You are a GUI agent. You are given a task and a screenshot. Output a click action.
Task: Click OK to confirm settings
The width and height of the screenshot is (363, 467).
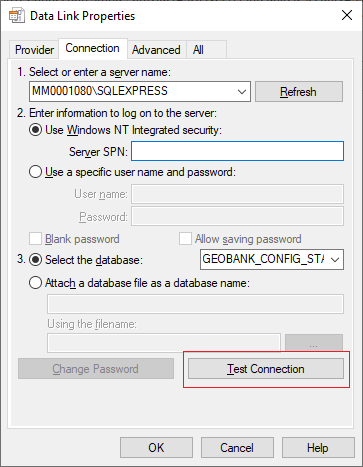coord(156,448)
